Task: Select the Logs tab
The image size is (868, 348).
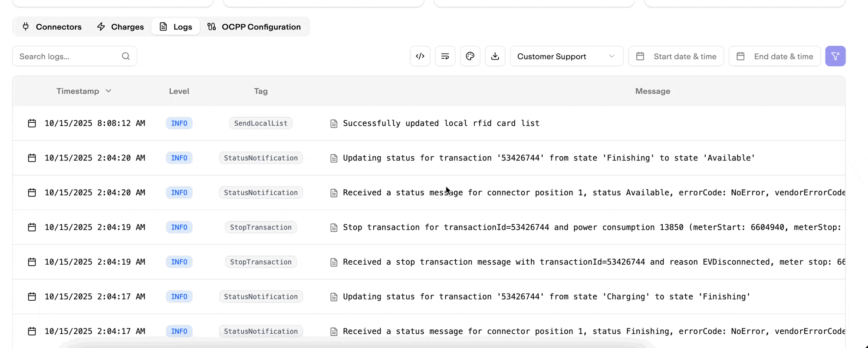Action: [176, 27]
